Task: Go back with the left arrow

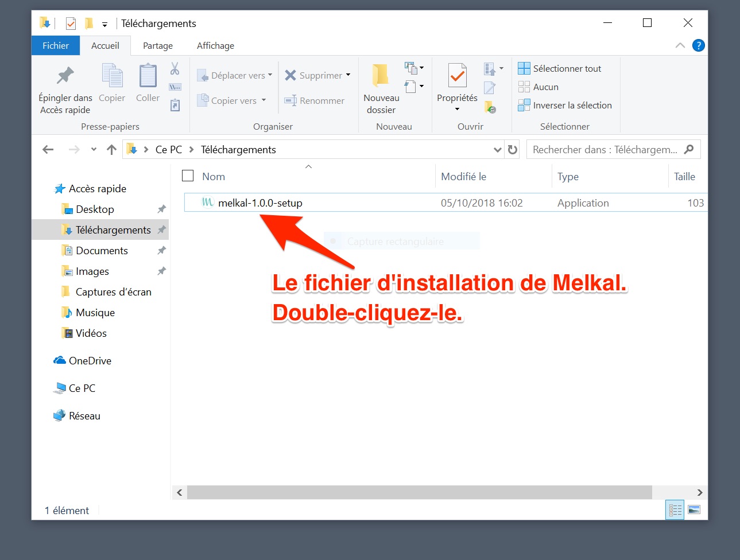Action: pyautogui.click(x=48, y=150)
